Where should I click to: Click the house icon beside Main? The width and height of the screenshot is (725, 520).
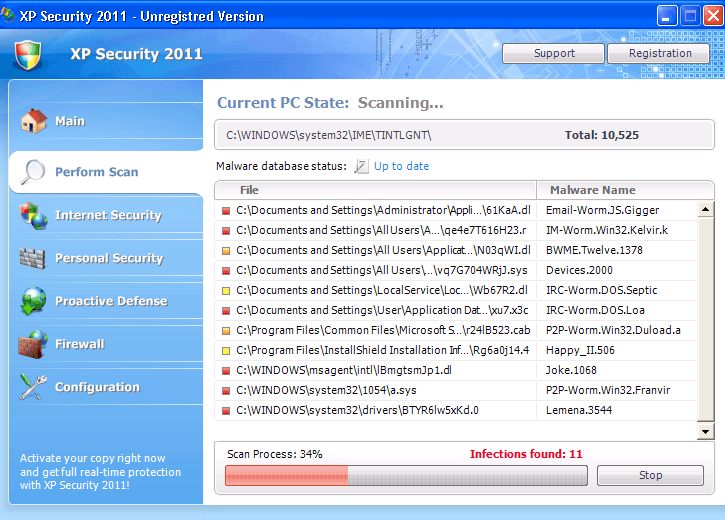[x=34, y=121]
